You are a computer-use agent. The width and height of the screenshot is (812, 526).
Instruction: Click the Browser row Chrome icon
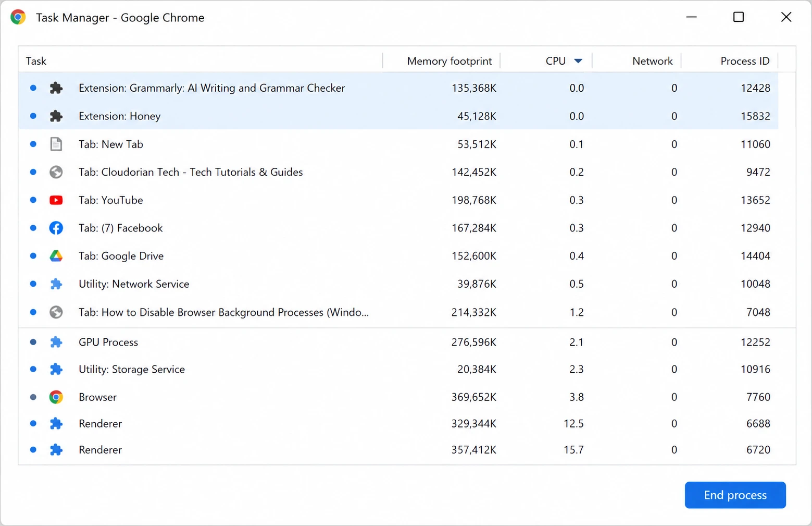(56, 397)
